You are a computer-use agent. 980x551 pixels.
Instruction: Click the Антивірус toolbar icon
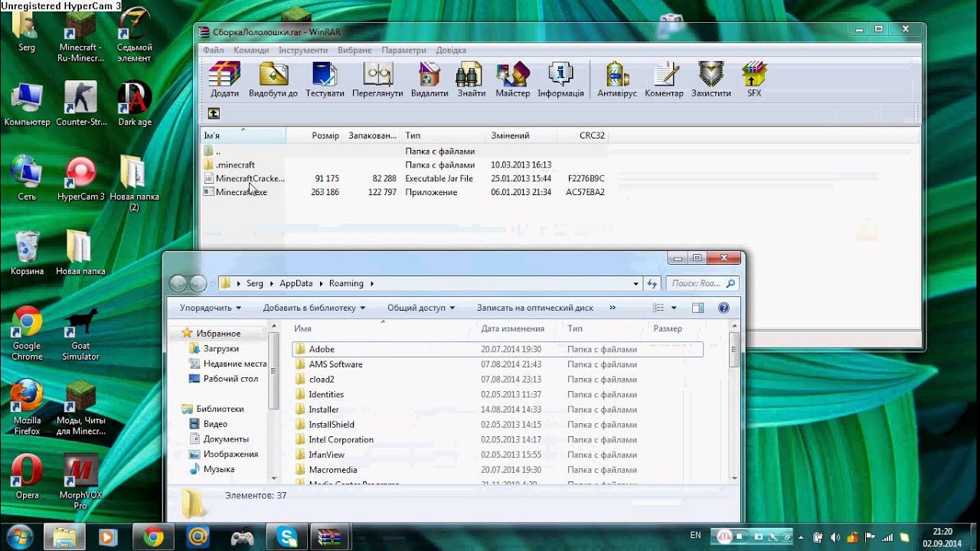pyautogui.click(x=617, y=80)
